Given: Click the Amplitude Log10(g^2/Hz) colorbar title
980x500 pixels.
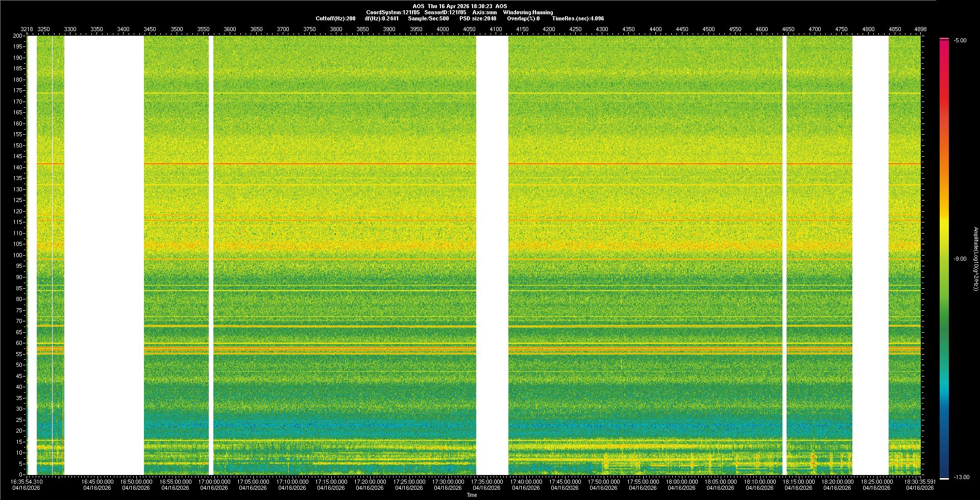Looking at the screenshot, I should point(975,259).
